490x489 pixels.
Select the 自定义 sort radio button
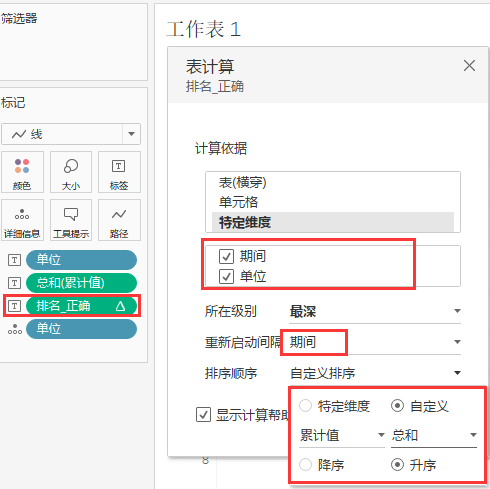tap(397, 406)
